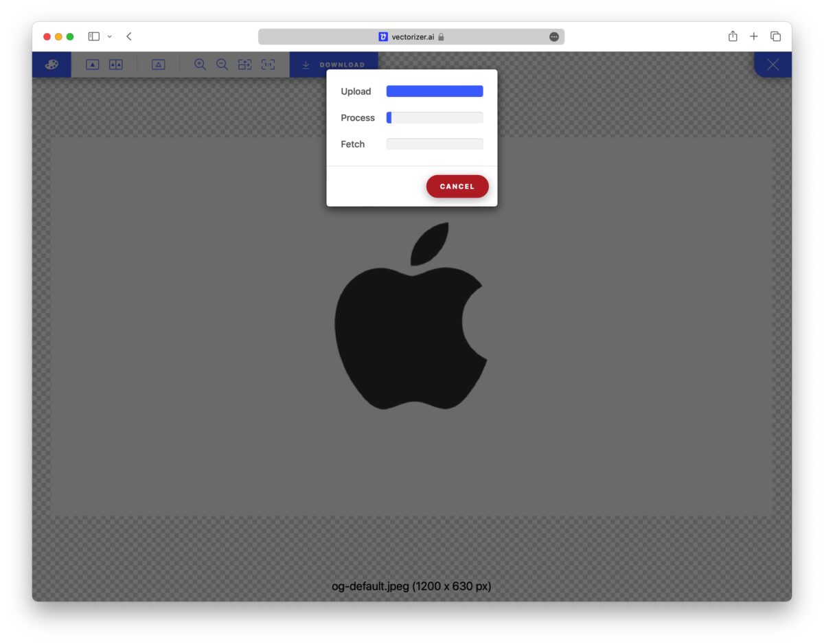Click the Apple logo image
The height and width of the screenshot is (644, 824).
click(x=411, y=316)
